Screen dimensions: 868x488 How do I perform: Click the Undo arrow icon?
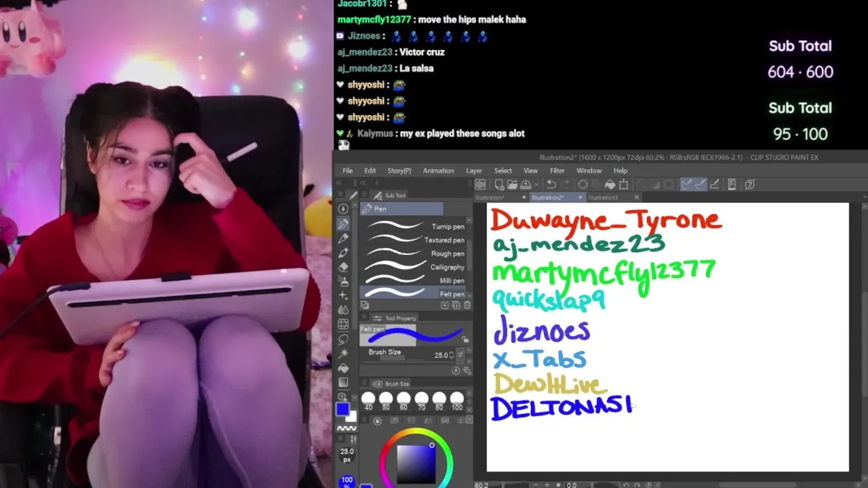(x=551, y=184)
